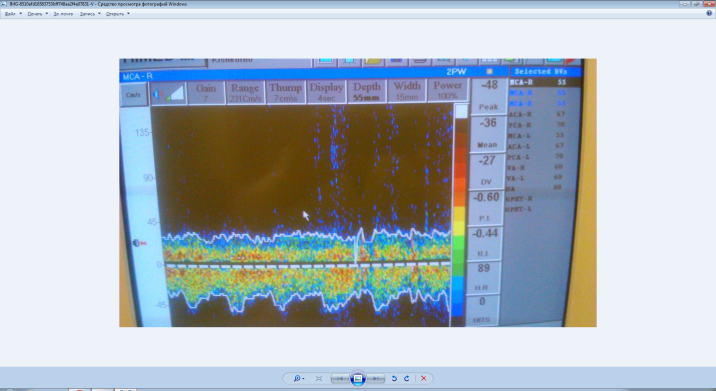Start the slideshow with the round center button

(358, 378)
